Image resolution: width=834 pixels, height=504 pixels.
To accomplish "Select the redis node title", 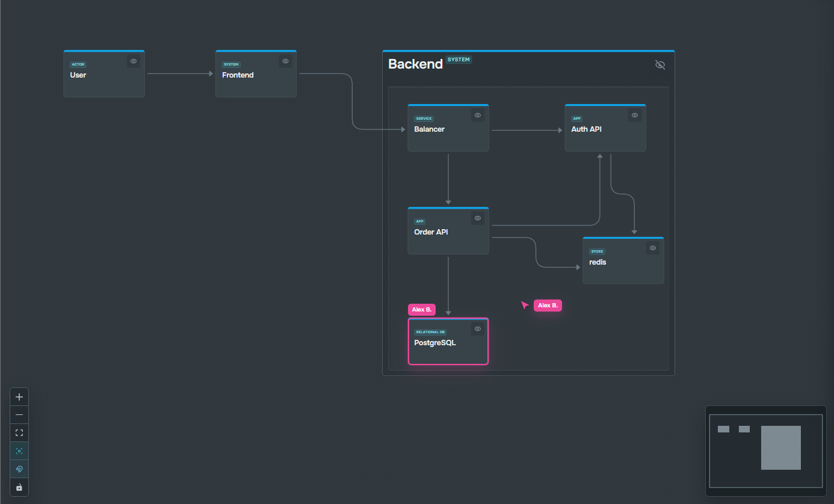I will (x=598, y=262).
